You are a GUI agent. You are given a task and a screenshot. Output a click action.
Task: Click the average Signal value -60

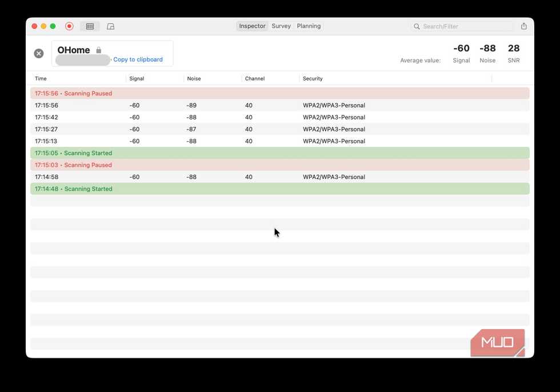(x=461, y=48)
